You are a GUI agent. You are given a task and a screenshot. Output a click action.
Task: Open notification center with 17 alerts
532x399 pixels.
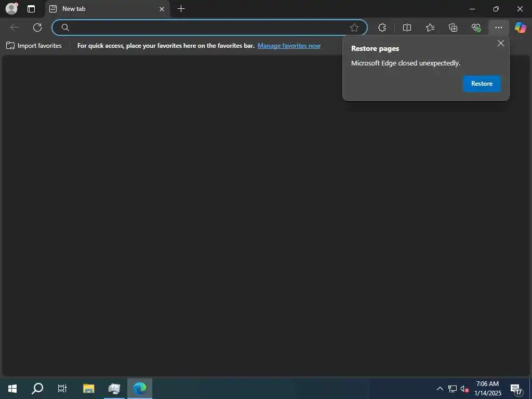click(x=516, y=389)
